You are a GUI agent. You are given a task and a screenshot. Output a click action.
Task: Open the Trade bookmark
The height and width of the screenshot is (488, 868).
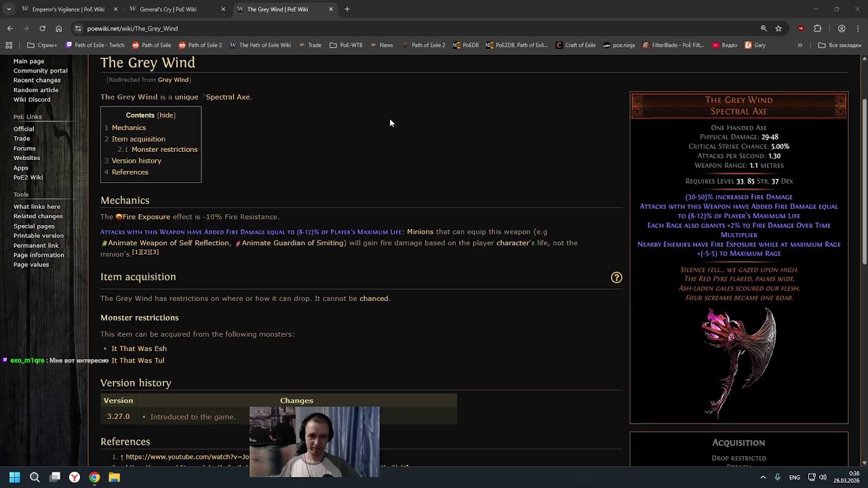pos(309,45)
